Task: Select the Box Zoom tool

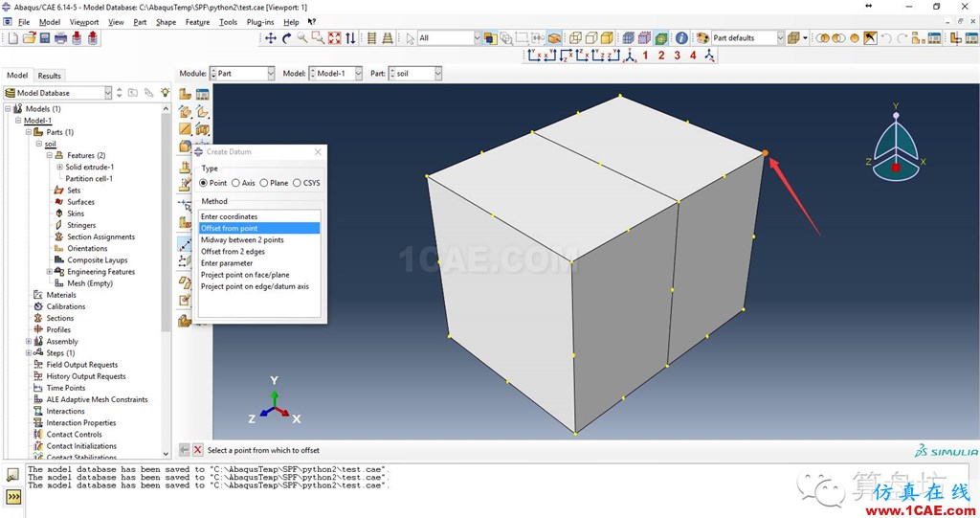Action: (x=318, y=39)
